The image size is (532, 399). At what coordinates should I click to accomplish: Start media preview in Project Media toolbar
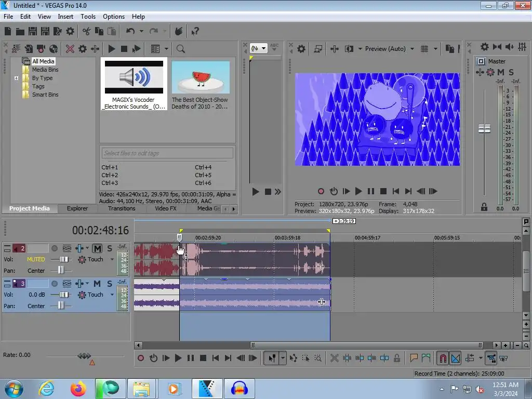click(112, 49)
